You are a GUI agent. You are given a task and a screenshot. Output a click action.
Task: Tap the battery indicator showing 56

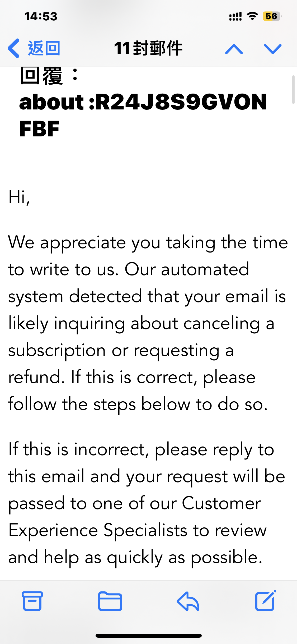pos(272,16)
